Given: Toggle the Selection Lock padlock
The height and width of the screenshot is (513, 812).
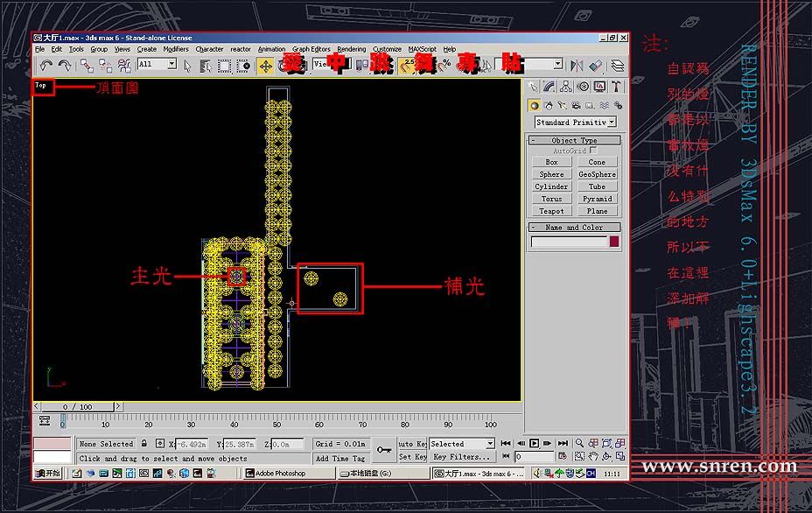Looking at the screenshot, I should click(x=144, y=444).
